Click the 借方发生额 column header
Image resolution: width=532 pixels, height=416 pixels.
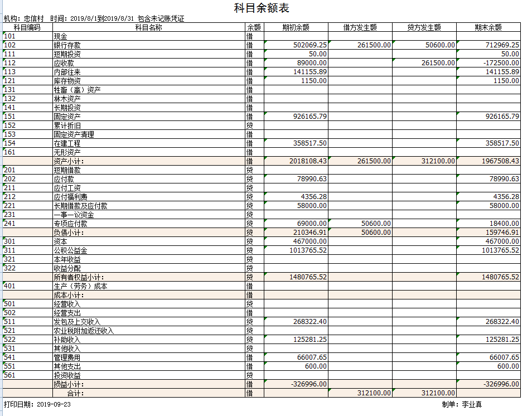360,27
